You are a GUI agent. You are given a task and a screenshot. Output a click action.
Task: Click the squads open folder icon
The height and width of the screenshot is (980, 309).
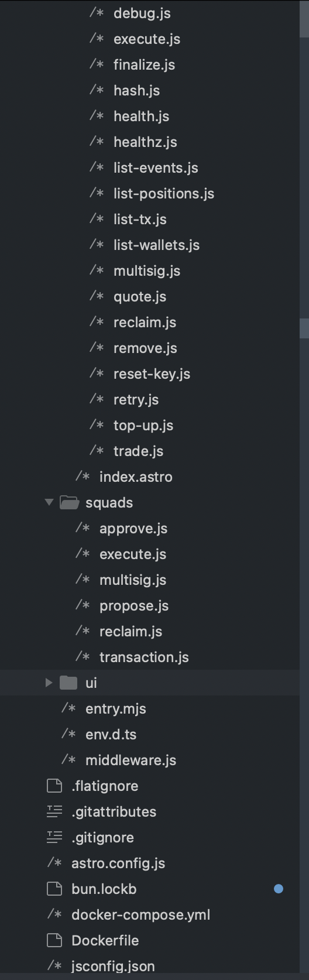click(69, 502)
